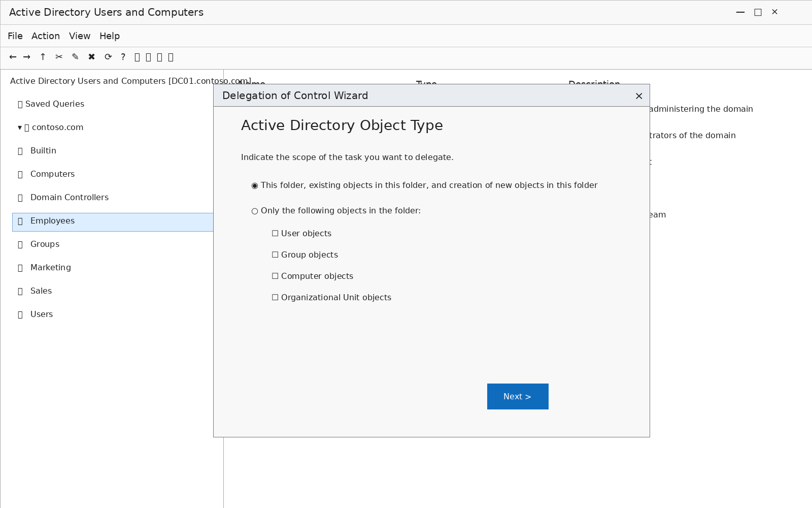
Task: Select the Computers container in the tree
Action: (52, 174)
